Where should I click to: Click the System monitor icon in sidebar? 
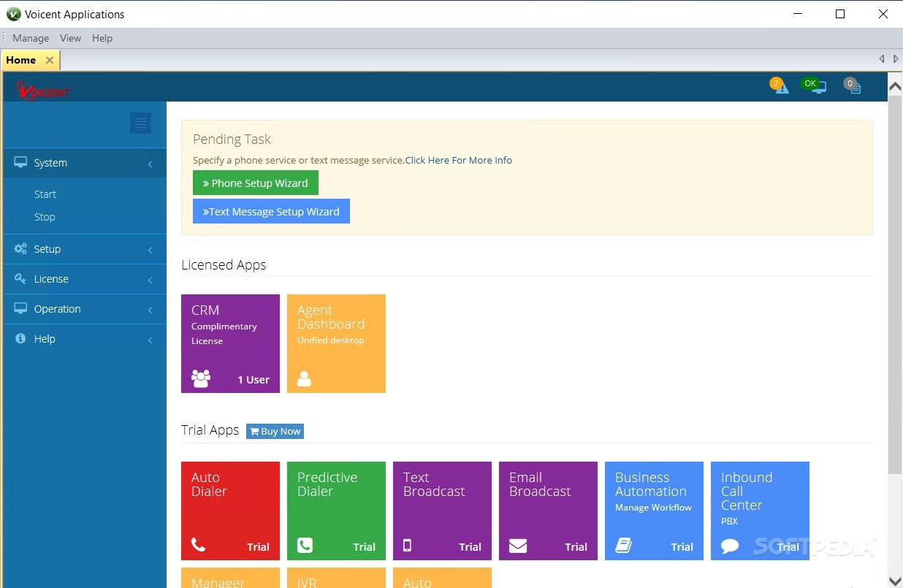[20, 162]
